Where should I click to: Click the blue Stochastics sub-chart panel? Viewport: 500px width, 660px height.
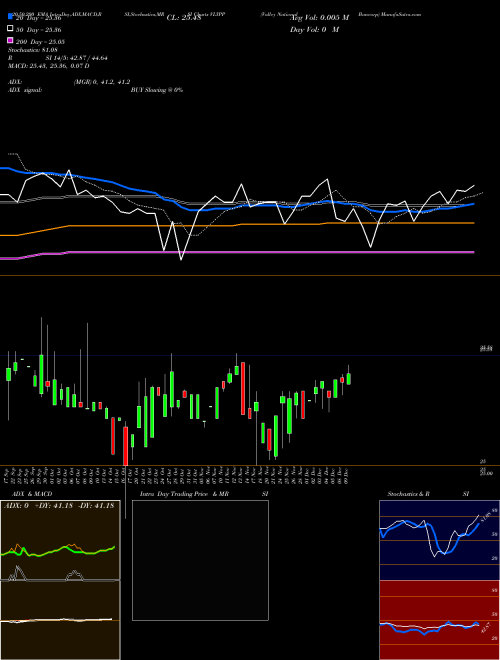pos(439,540)
